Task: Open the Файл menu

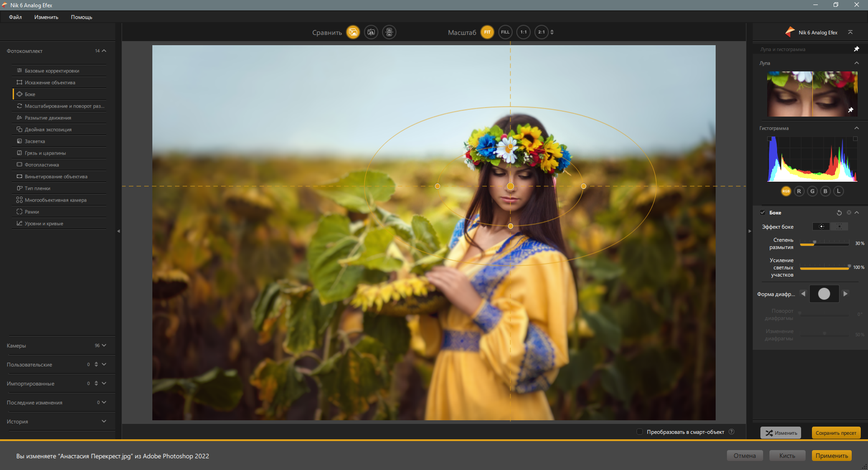Action: point(15,17)
